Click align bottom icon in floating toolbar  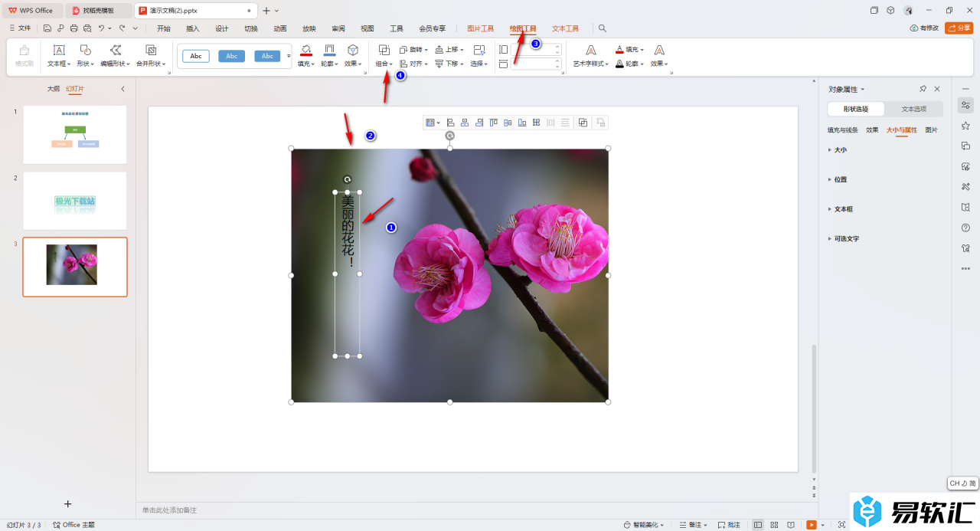click(522, 123)
